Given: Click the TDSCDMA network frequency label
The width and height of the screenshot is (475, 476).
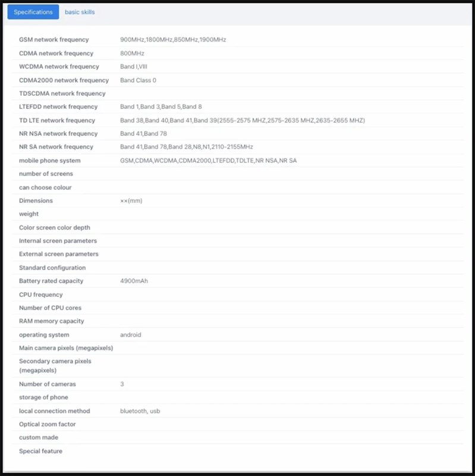Looking at the screenshot, I should coord(62,93).
